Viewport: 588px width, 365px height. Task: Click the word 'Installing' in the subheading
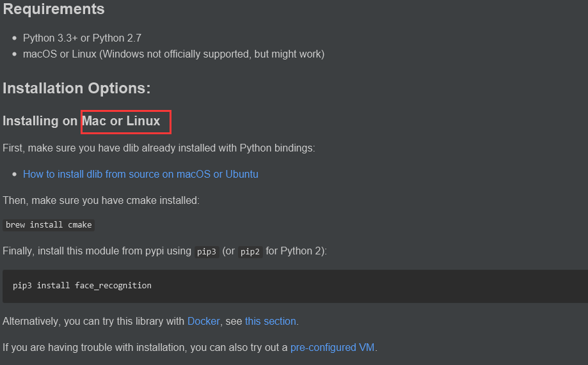(31, 121)
